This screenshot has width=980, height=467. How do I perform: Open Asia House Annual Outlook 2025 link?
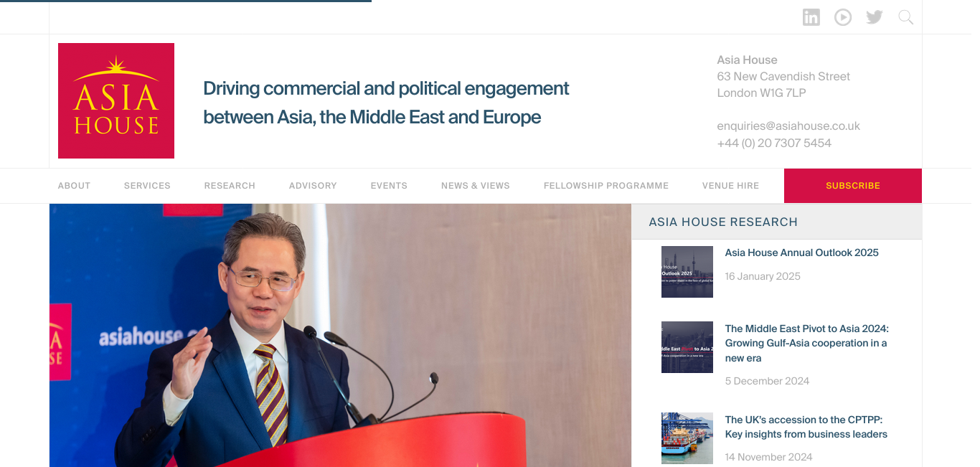coord(802,253)
